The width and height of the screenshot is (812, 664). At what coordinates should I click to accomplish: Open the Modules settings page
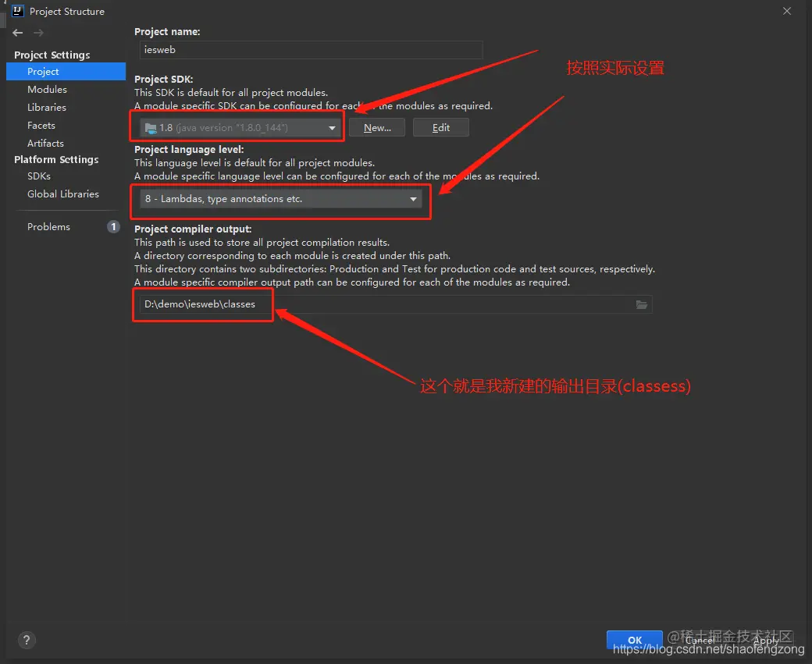(x=47, y=90)
